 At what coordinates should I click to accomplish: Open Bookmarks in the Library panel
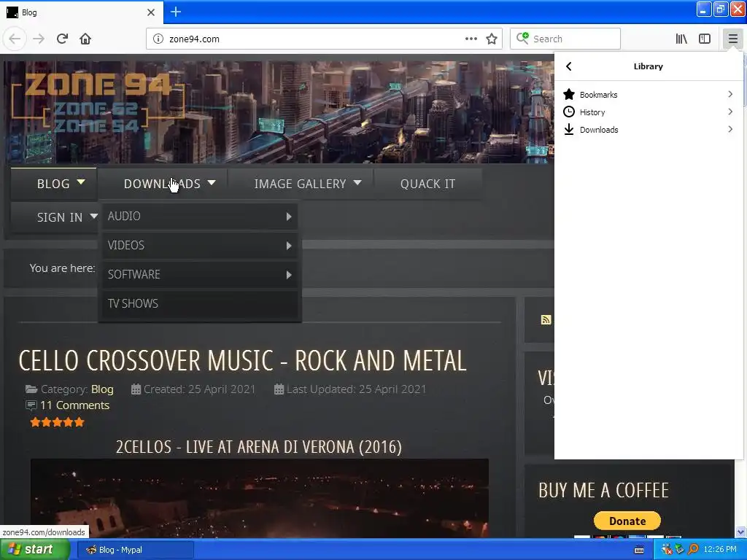(x=648, y=94)
